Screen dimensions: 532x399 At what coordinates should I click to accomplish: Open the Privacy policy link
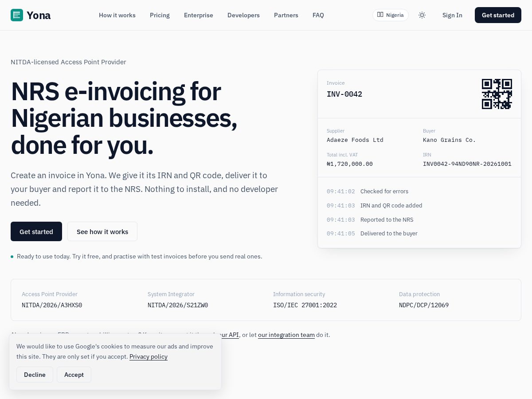tap(149, 356)
